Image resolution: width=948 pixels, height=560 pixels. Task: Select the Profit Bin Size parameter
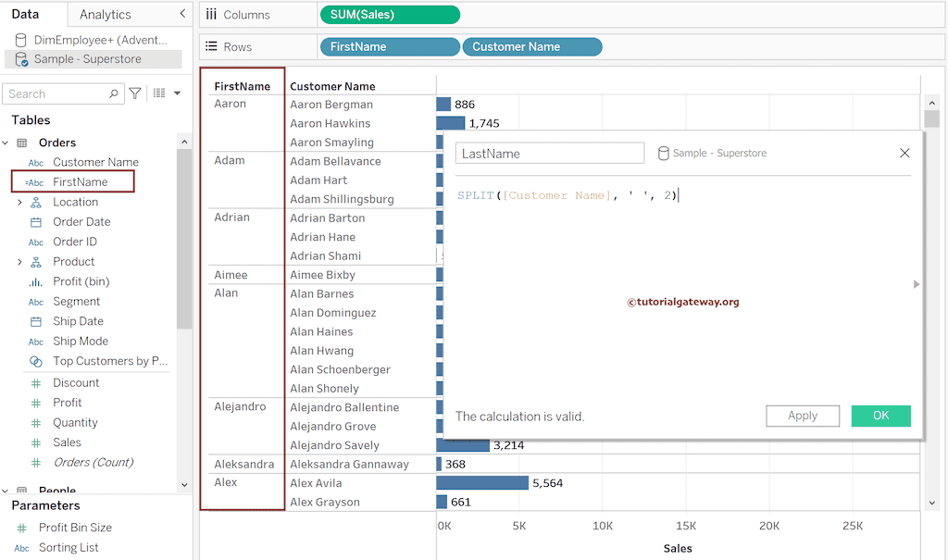(x=75, y=528)
